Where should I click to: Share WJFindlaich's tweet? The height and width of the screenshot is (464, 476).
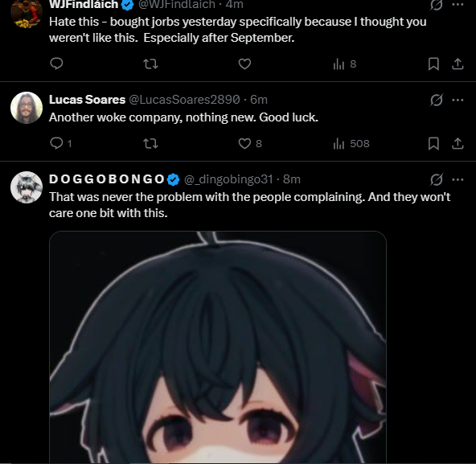(458, 64)
